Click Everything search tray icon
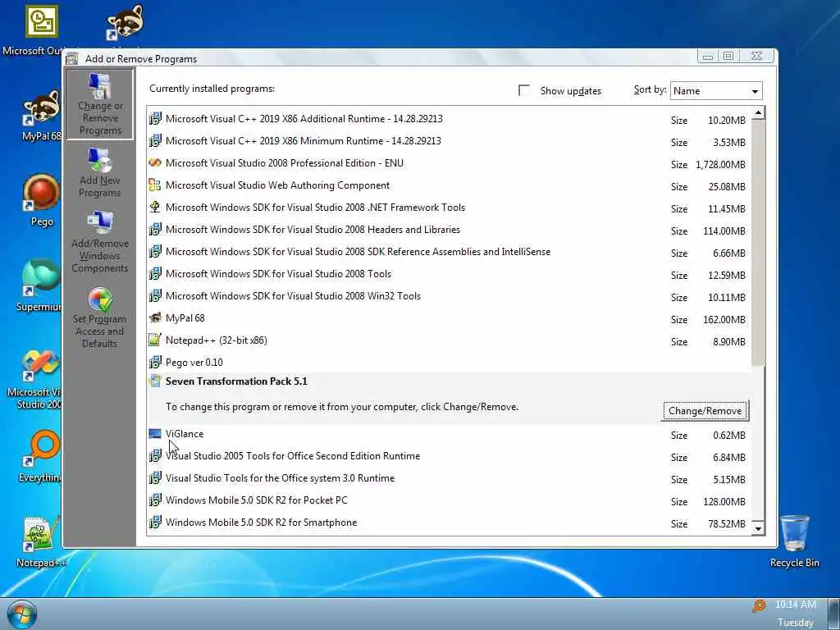 pos(759,605)
